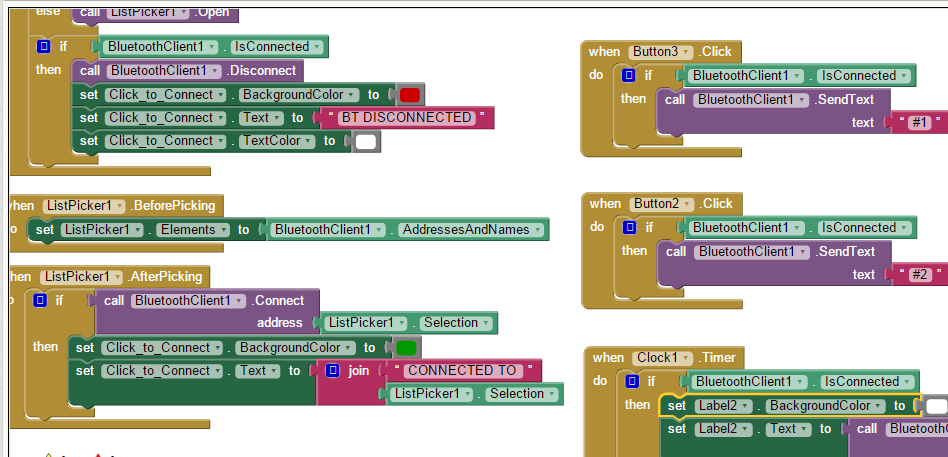The width and height of the screenshot is (948, 457).
Task: Open IsConnected dropdown in Button3.Click block
Action: tap(864, 76)
